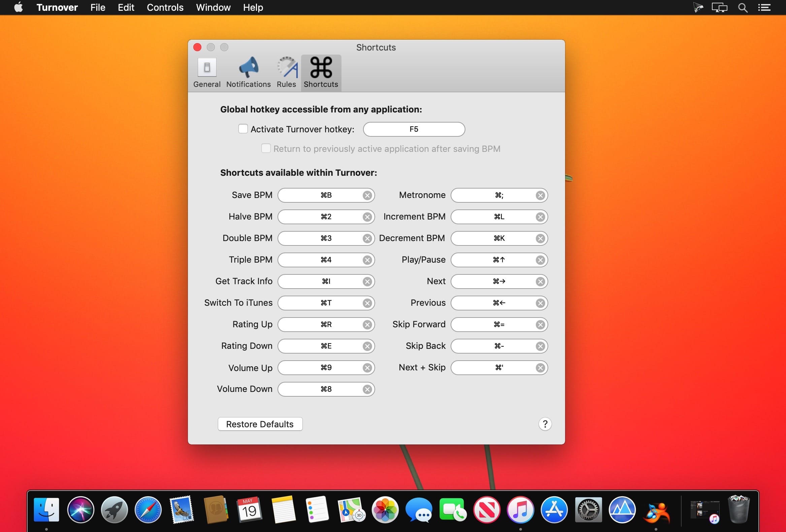
Task: Edit the Rating Up ⌘R shortcut field
Action: coord(326,325)
